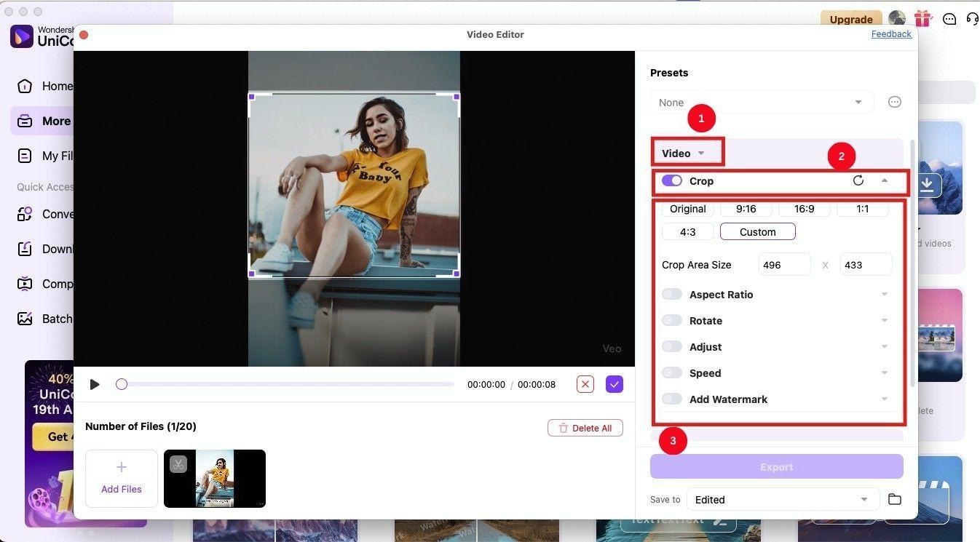Expand the Add Watermark section arrow
This screenshot has width=980, height=542.
click(885, 399)
